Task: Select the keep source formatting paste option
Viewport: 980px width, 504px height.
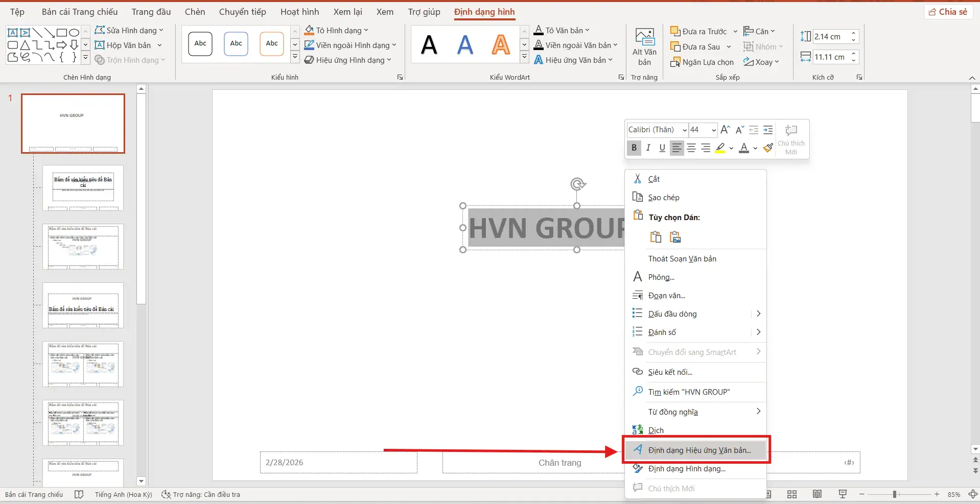Action: (656, 237)
